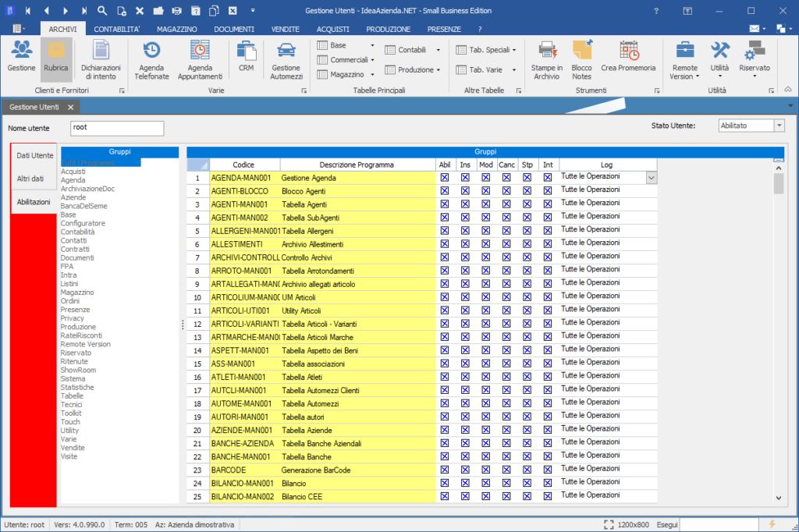Screen dimensions: 799x532
Task: Delete record with the X icon
Action: point(140,10)
